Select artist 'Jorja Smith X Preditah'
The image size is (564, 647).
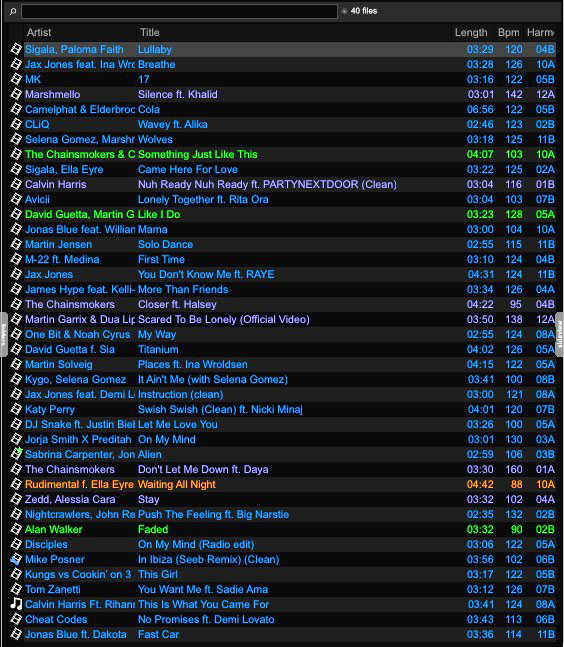tap(78, 439)
